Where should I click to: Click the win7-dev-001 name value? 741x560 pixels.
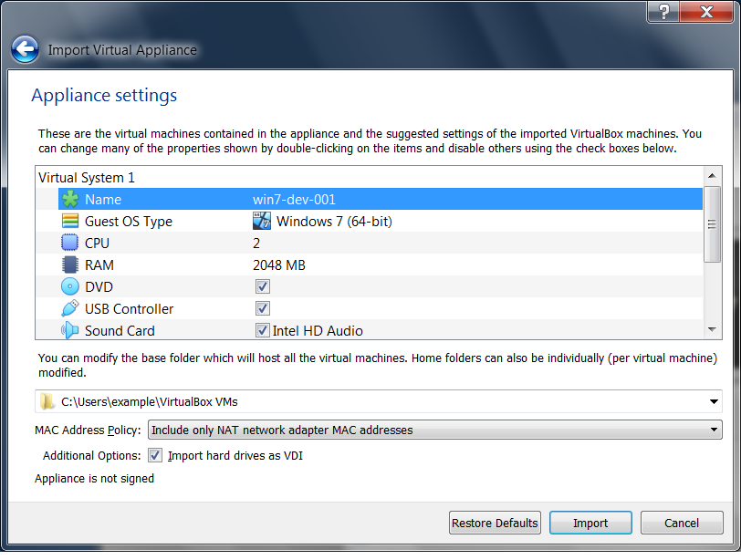[294, 199]
